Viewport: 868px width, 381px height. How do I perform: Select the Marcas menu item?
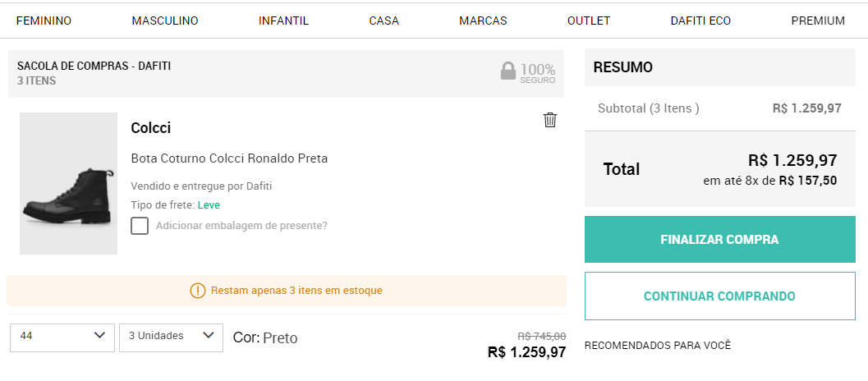click(x=483, y=21)
